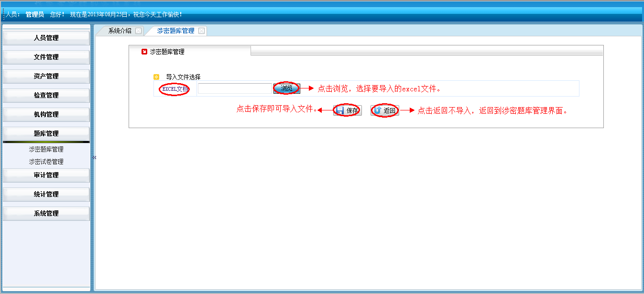644x294 pixels.
Task: Click the EXCEL file path input field
Action: tap(235, 88)
